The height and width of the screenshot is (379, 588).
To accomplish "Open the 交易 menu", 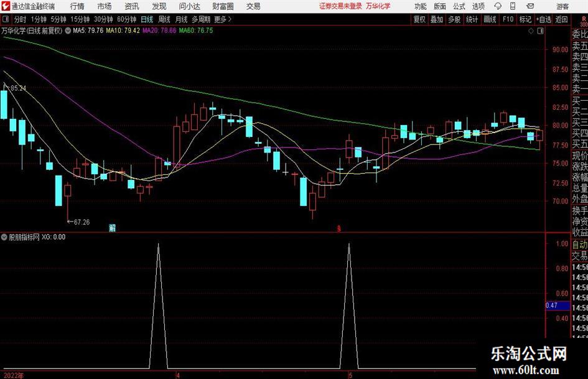I will point(253,6).
